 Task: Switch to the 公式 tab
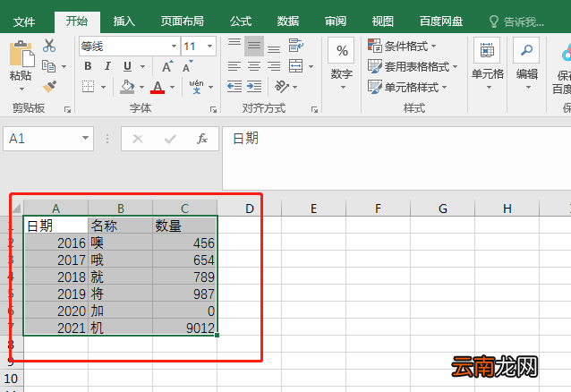coord(241,21)
